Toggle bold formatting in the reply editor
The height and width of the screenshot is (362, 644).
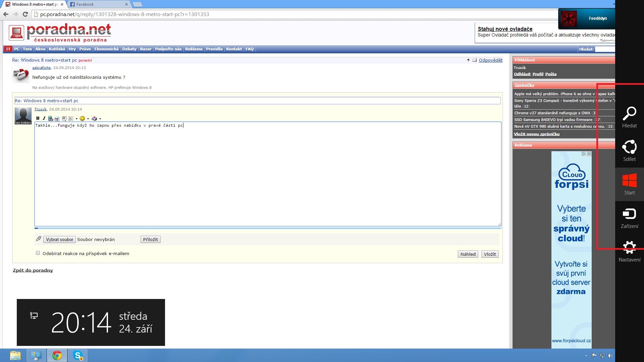tap(38, 118)
